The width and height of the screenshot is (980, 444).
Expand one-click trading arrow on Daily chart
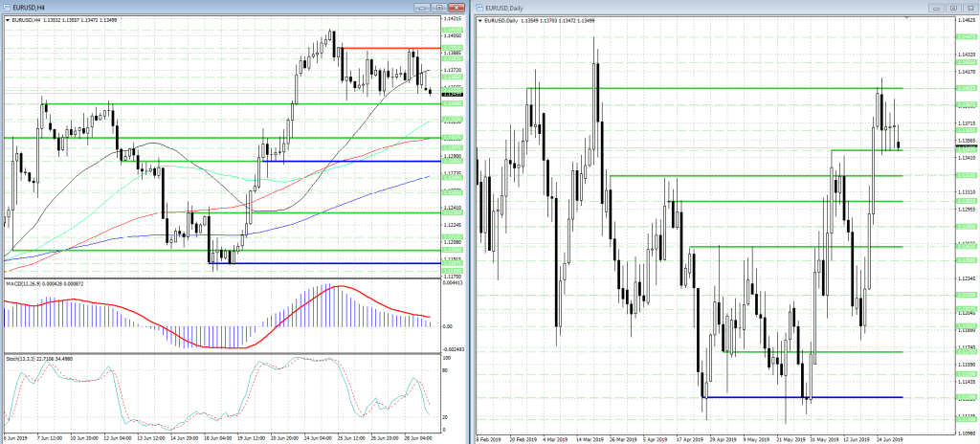(x=480, y=20)
